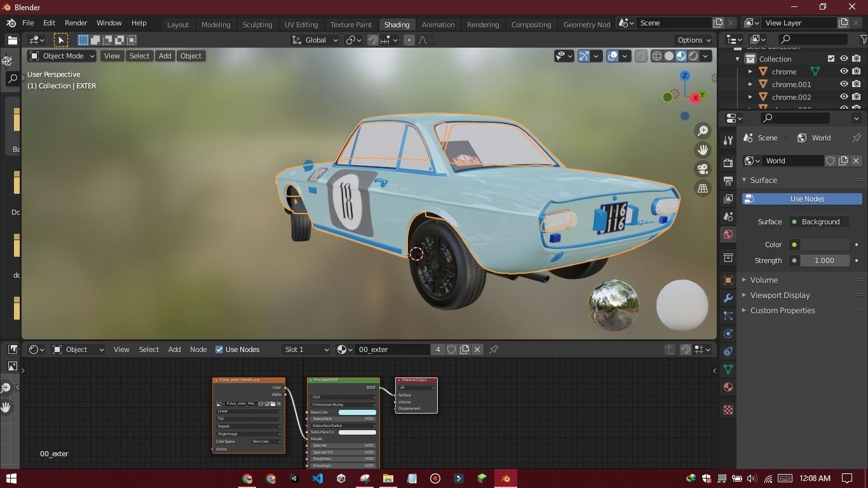Image resolution: width=868 pixels, height=488 pixels.
Task: Disable chrome.001 in renders via camera icon
Action: [857, 85]
